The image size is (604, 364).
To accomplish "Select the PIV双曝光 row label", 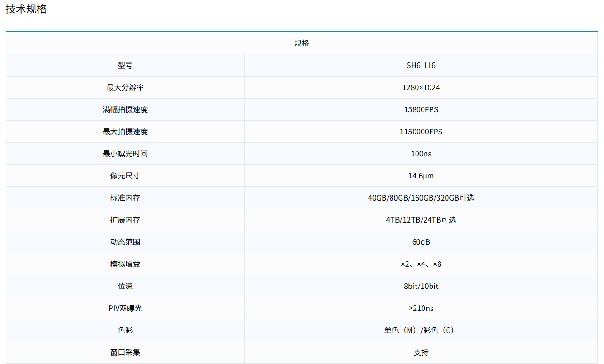I will click(x=125, y=308).
